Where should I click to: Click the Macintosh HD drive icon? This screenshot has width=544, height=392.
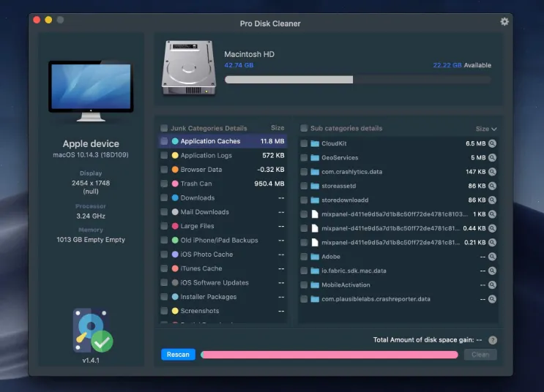pos(189,67)
